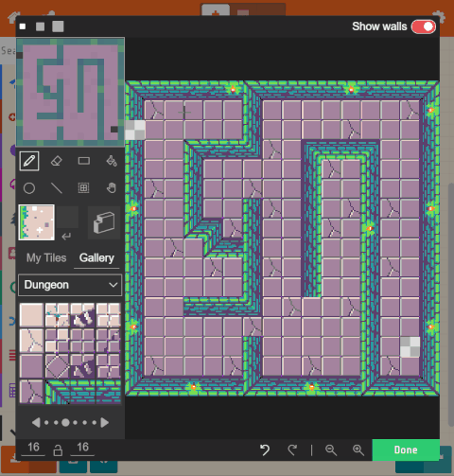Select the circle drawing tool
454x476 pixels.
pos(29,188)
